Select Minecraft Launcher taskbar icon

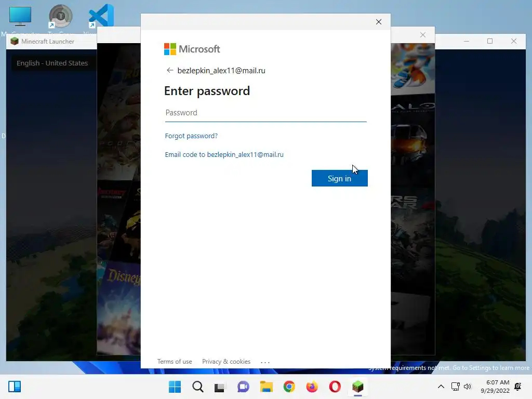coord(357,387)
